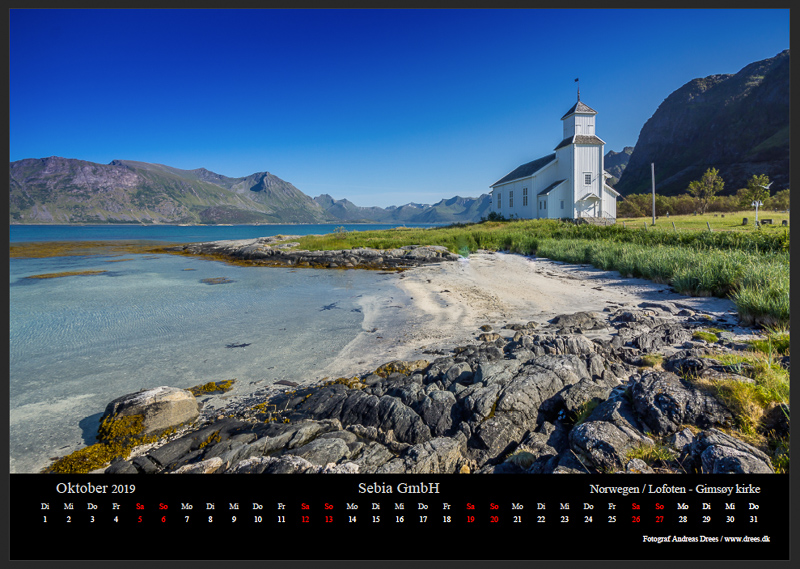Select calendar day 29
The width and height of the screenshot is (800, 569).
[x=706, y=519]
